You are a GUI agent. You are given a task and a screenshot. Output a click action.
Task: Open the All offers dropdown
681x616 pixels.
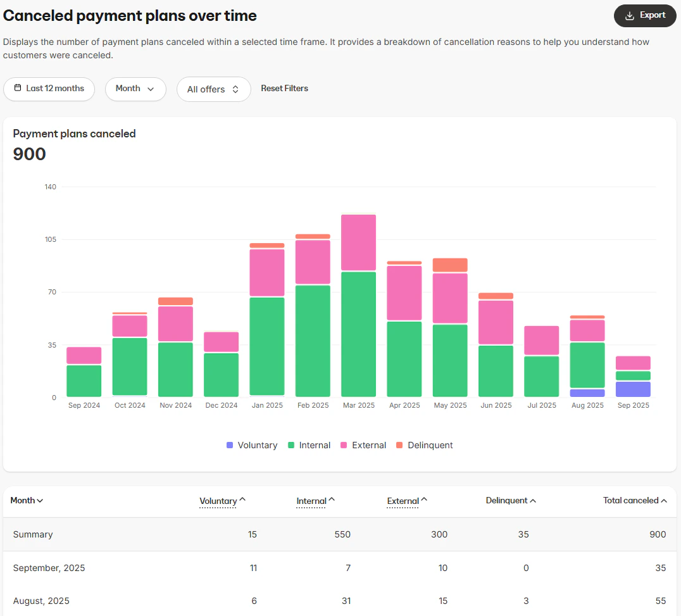click(x=213, y=89)
